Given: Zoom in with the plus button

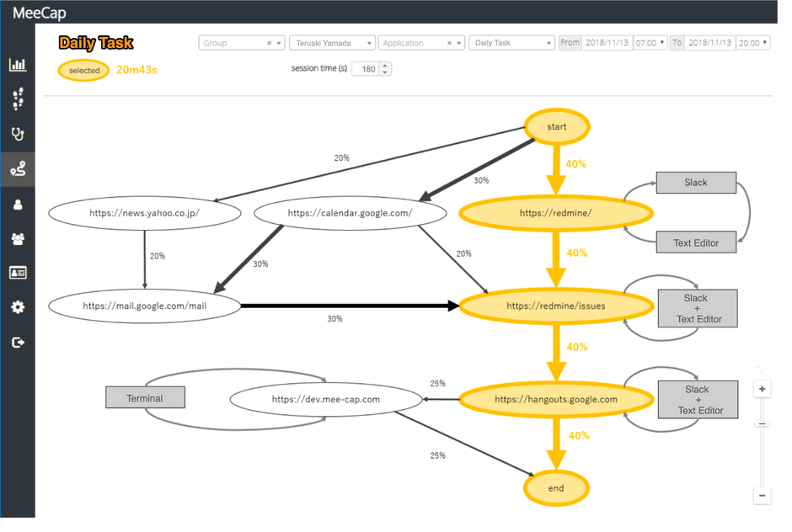Looking at the screenshot, I should click(762, 390).
